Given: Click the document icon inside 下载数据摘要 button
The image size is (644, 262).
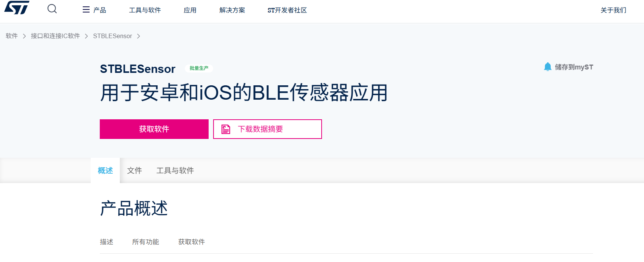Looking at the screenshot, I should click(226, 129).
